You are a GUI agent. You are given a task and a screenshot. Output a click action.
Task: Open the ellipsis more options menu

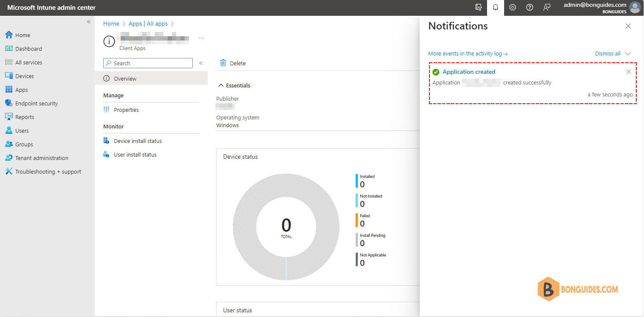[x=201, y=38]
